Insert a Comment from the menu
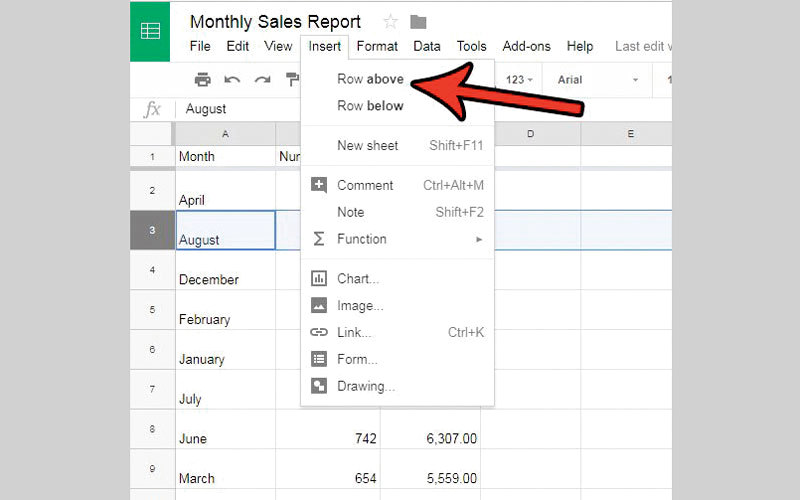The height and width of the screenshot is (500, 800). (365, 185)
